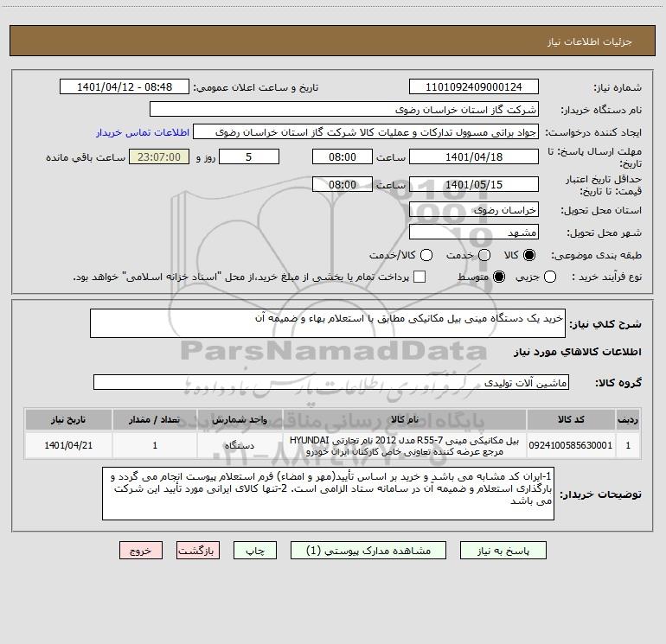
Task: Click the جزئیات اطلاعات نیاز header title
Action: tap(589, 41)
